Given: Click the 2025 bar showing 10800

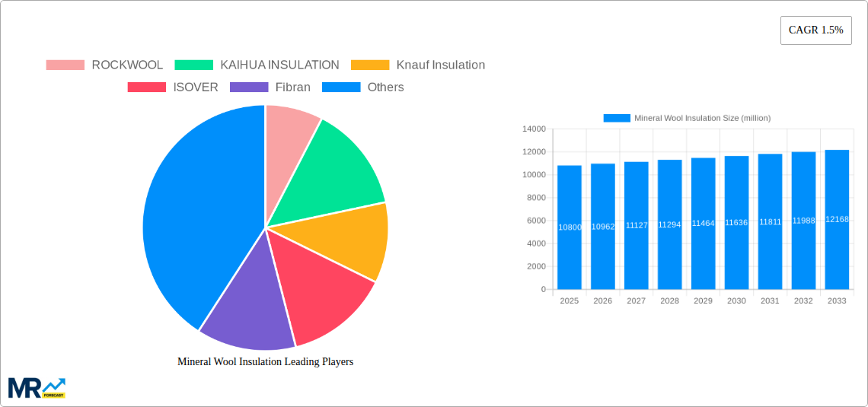Looking at the screenshot, I should pos(570,227).
